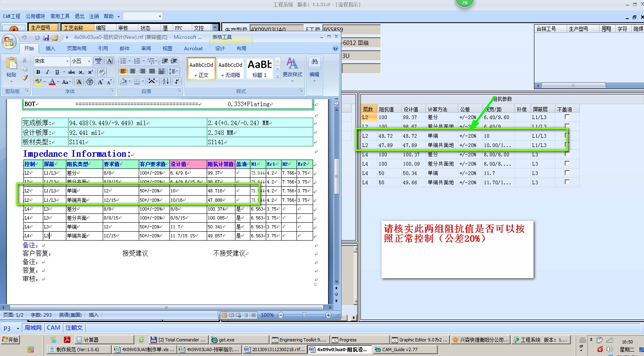Switch to Web layout view in status bar
This screenshot has height=356, width=644.
[x=239, y=315]
